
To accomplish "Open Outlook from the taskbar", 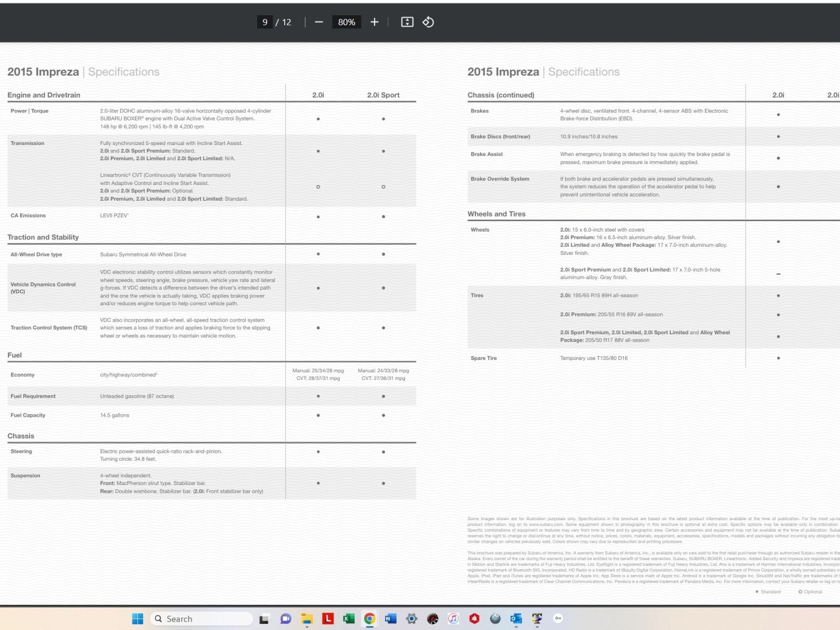I will point(516,619).
